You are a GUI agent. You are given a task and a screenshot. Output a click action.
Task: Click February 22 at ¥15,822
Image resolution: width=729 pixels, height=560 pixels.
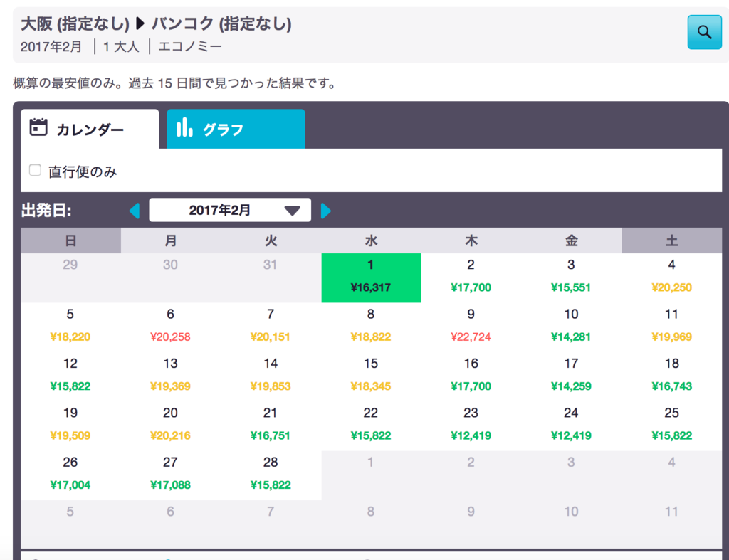pos(371,426)
